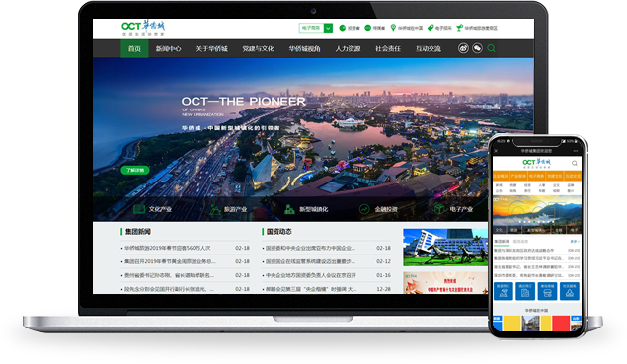Screen dimensions: 627x364
Task: Select the 人力资源 navigation item
Action: pos(348,48)
